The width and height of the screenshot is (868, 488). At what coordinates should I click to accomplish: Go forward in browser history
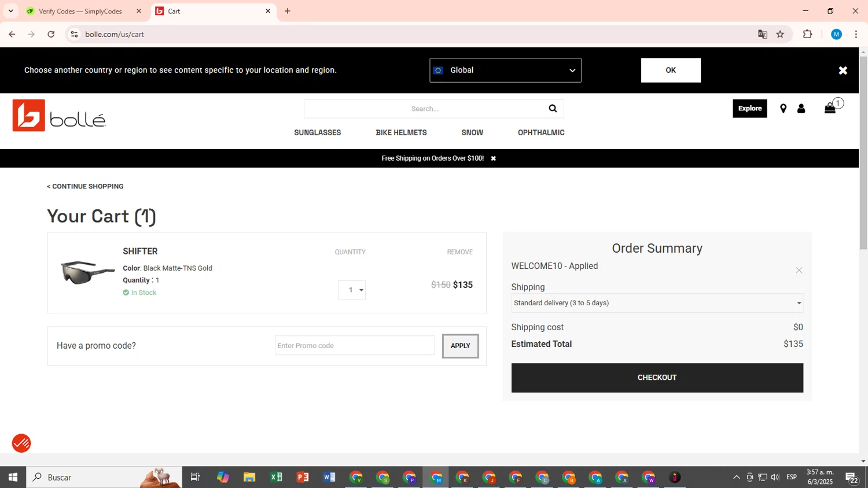[31, 34]
